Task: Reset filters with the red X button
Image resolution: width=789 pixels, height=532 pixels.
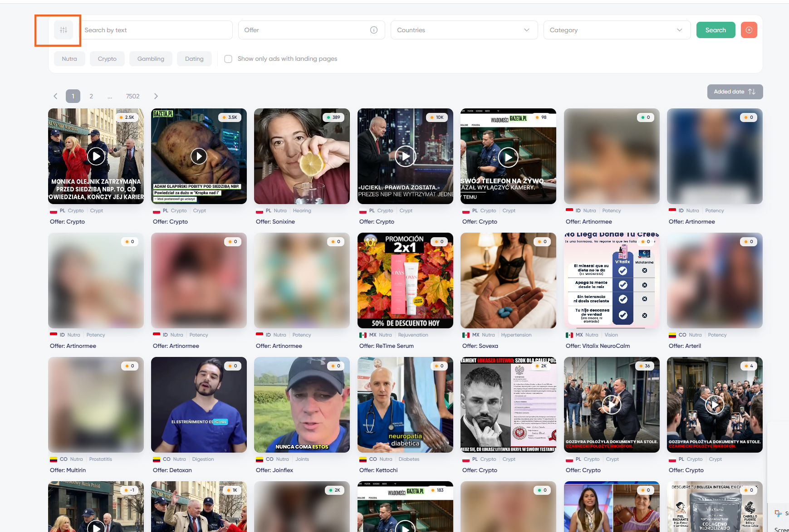Action: coord(749,30)
